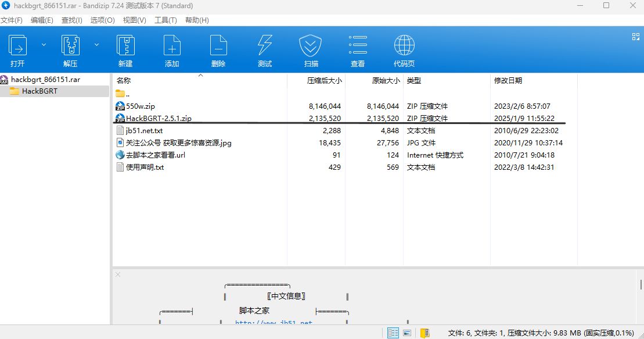Open the 查找(I) menu
Image resolution: width=644 pixels, height=339 pixels.
72,20
